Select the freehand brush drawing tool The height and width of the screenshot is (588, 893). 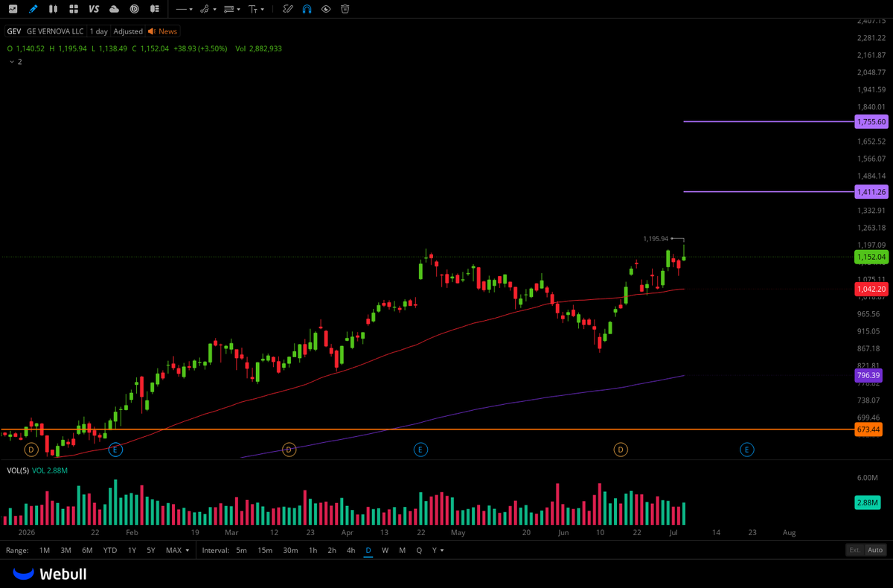tap(288, 9)
